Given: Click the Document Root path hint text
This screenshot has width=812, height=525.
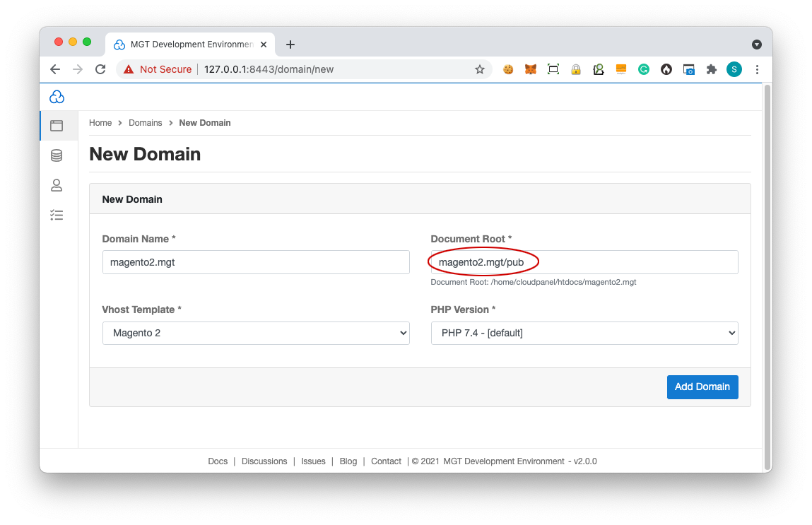Looking at the screenshot, I should (534, 282).
